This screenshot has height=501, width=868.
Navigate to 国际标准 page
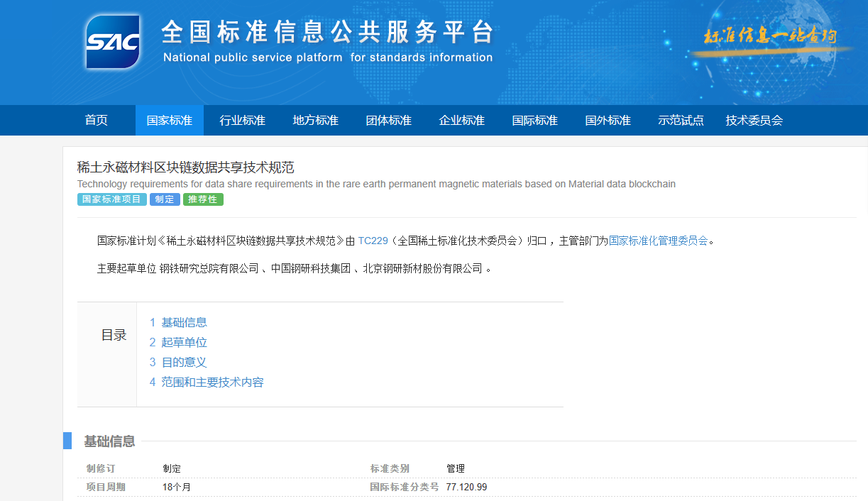(535, 121)
